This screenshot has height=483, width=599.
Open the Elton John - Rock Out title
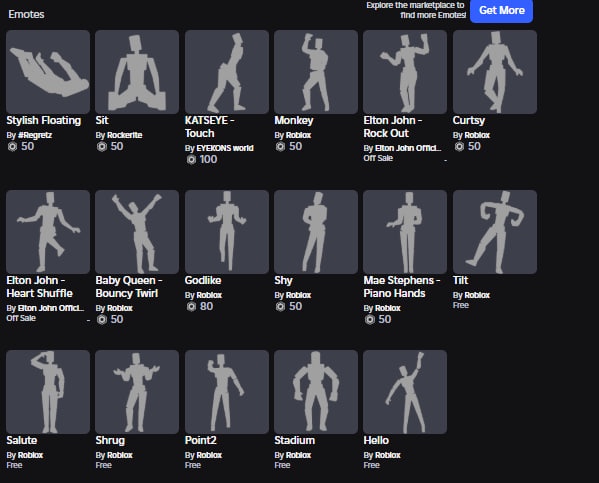click(x=393, y=127)
